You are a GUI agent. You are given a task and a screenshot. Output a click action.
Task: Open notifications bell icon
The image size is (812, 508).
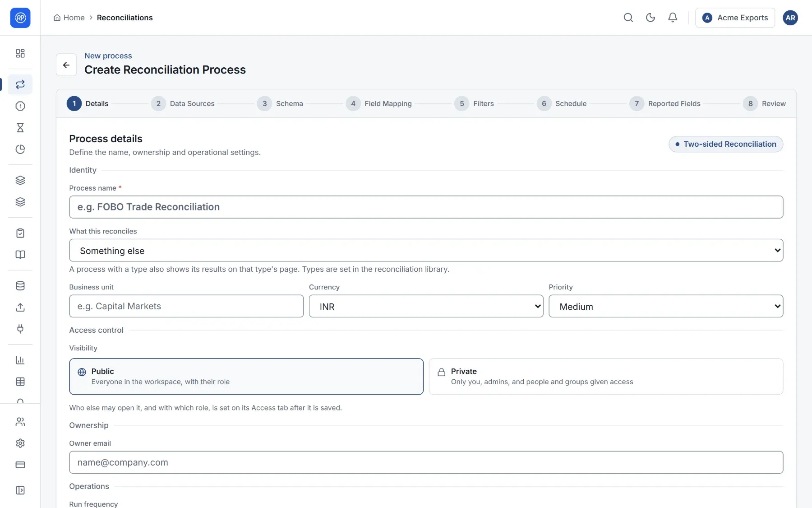coord(673,18)
